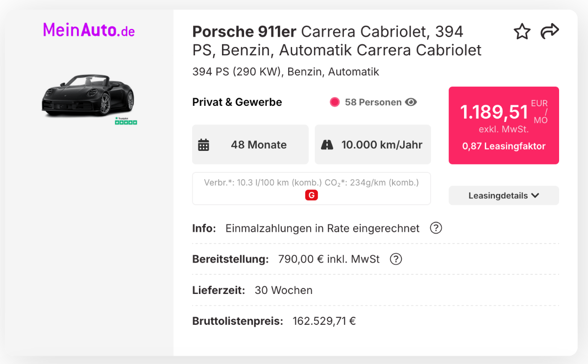588x364 pixels.
Task: Click the road icon in km/Jahr box
Action: [x=327, y=145]
